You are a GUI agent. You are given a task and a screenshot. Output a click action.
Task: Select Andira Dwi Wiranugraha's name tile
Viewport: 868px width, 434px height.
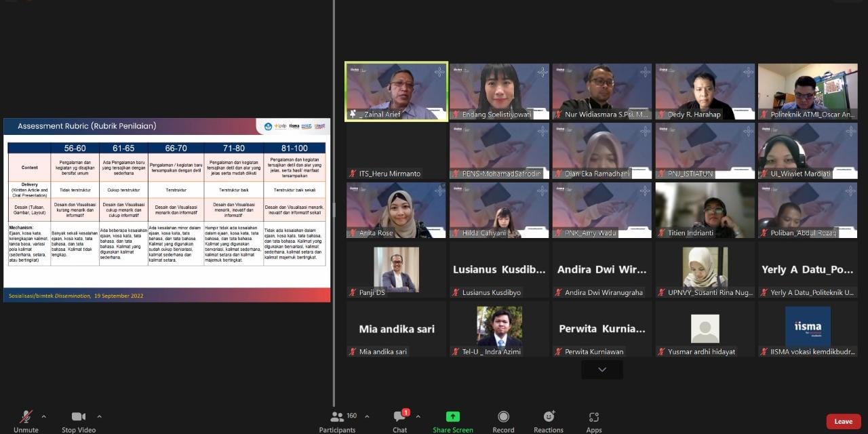coord(602,270)
